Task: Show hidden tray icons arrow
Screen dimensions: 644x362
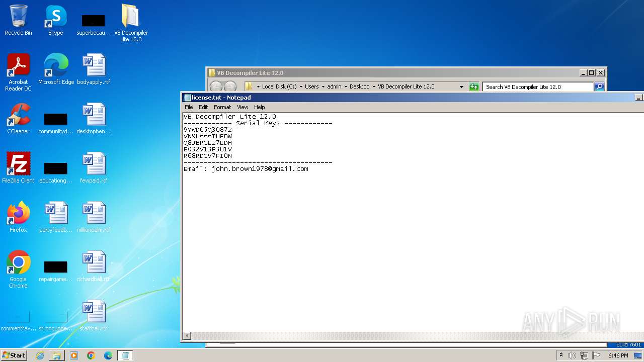Action: [x=561, y=355]
